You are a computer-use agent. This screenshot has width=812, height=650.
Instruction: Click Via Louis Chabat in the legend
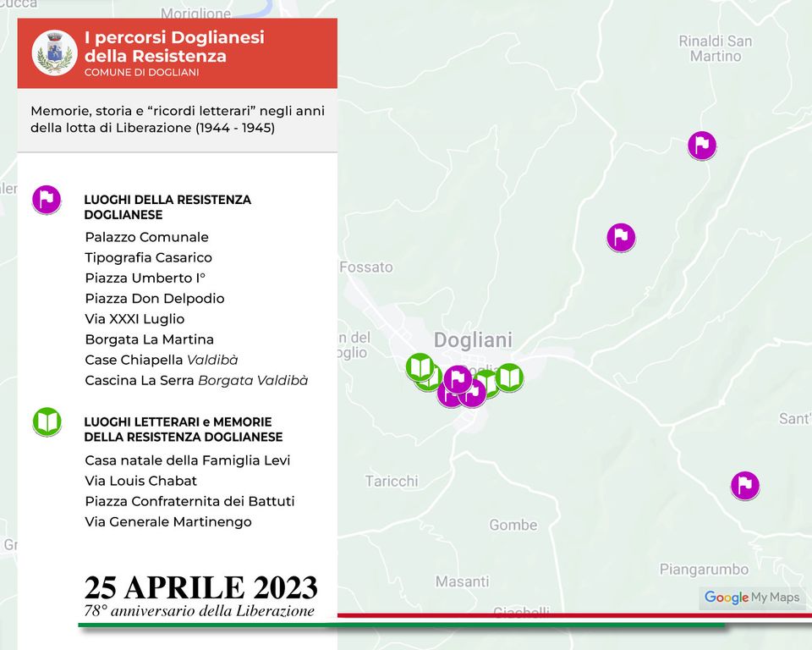pos(140,481)
